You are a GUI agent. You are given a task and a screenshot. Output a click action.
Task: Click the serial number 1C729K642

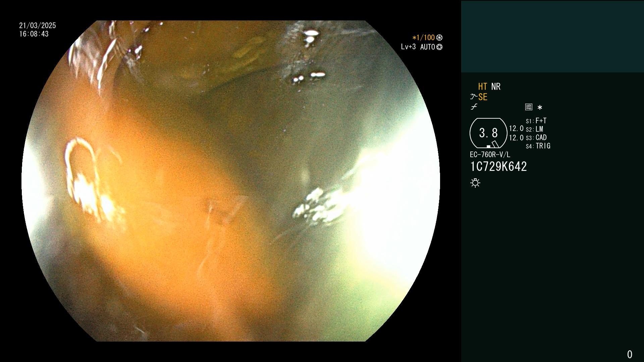coord(498,167)
